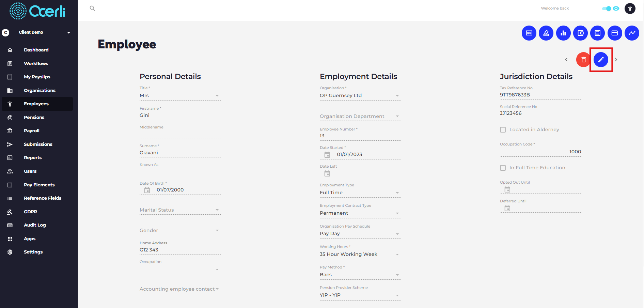Go to Payroll in the sidebar
The width and height of the screenshot is (644, 308).
point(37,131)
